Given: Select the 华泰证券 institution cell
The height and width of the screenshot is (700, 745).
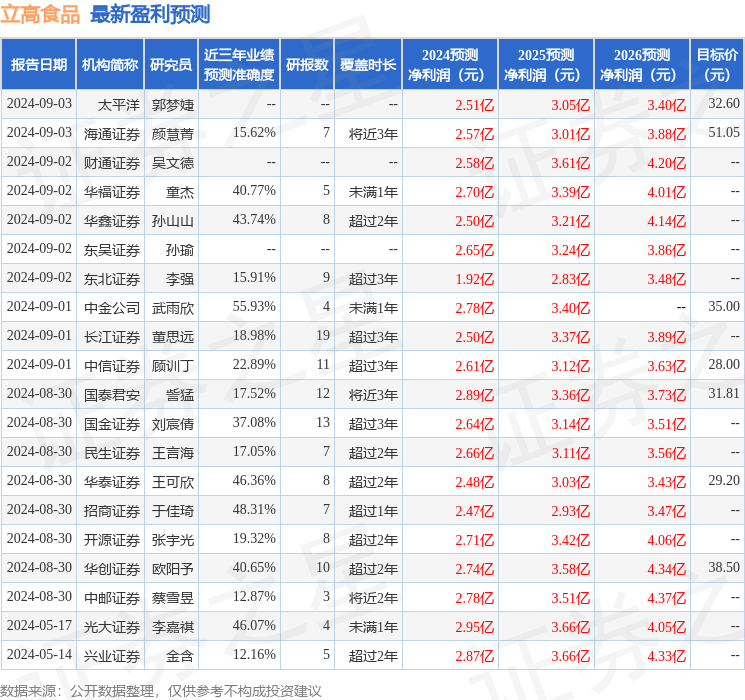Looking at the screenshot, I should point(112,481).
